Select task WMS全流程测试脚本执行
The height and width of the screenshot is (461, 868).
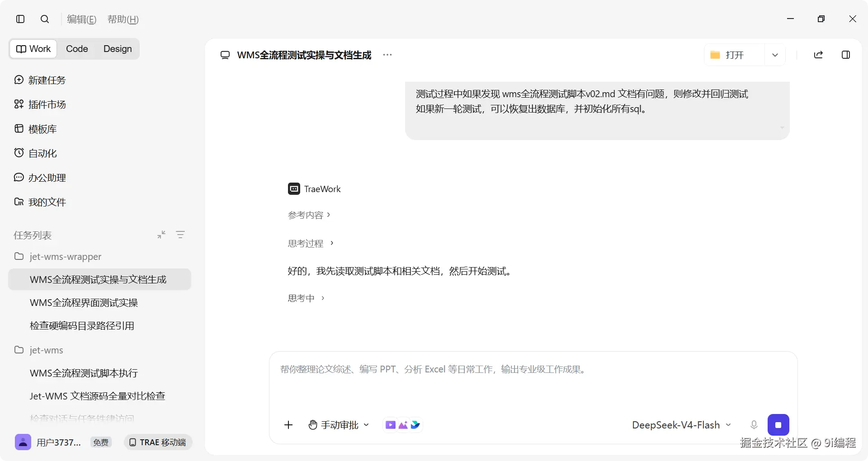(84, 373)
